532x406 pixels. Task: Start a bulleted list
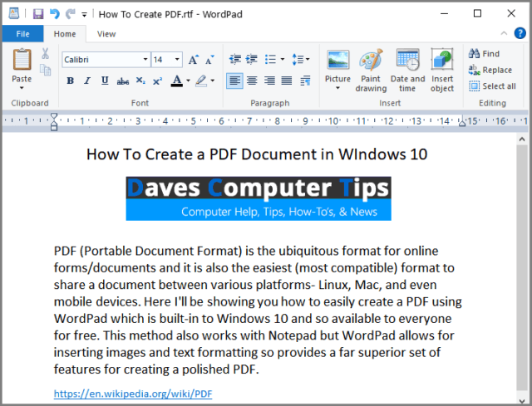point(270,59)
